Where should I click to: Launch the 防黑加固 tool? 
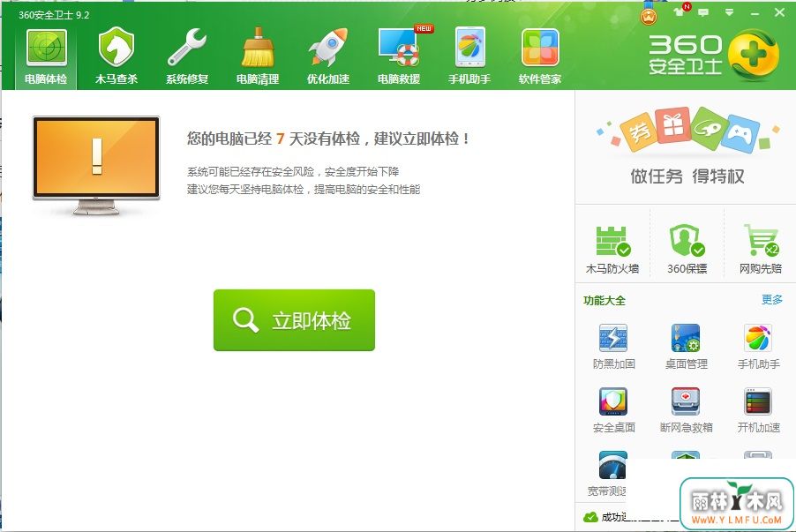(x=613, y=346)
